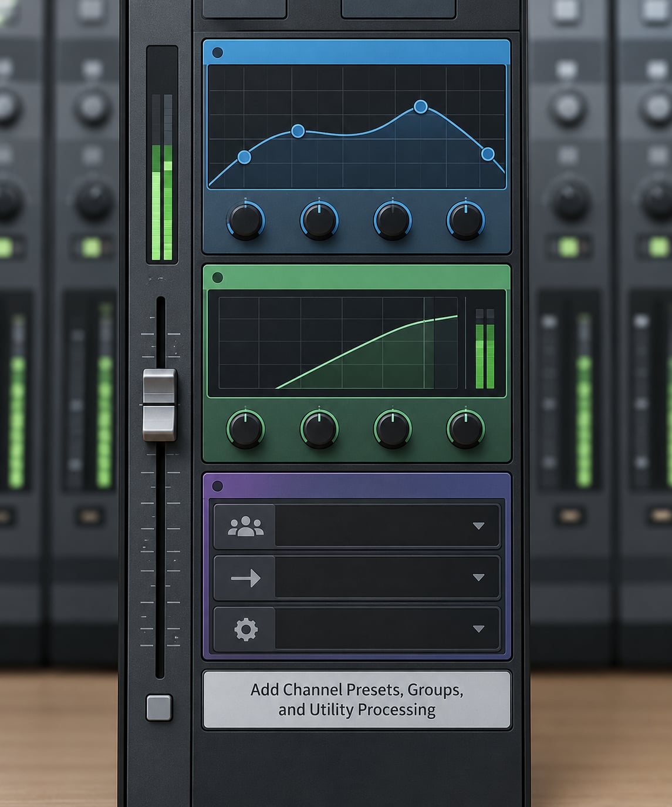Click the gear utility icon
This screenshot has height=807, width=672.
[x=245, y=630]
